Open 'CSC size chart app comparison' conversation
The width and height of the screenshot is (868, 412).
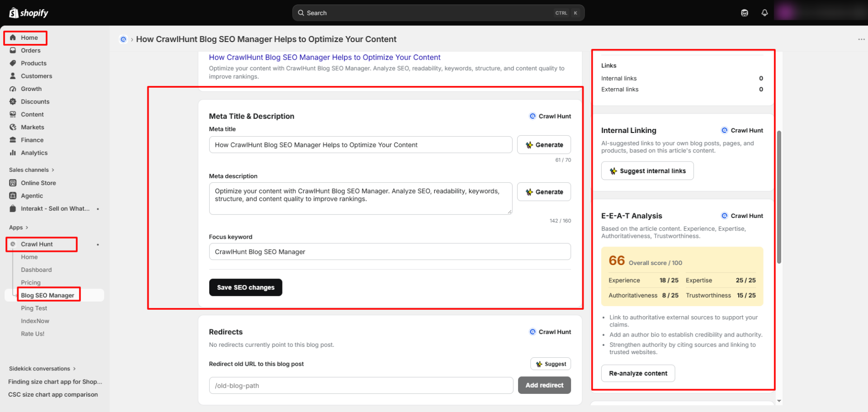53,394
